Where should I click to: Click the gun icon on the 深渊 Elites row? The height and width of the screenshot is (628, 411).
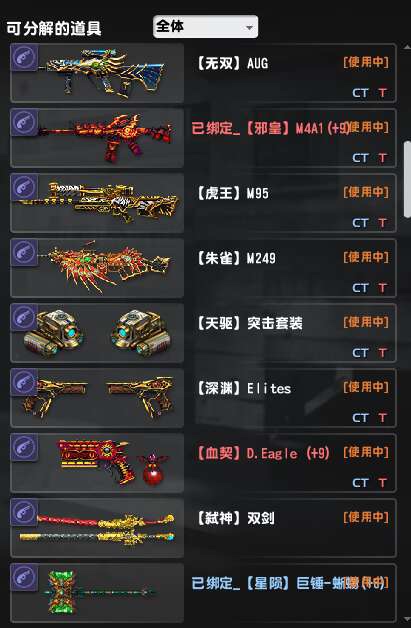click(x=24, y=382)
